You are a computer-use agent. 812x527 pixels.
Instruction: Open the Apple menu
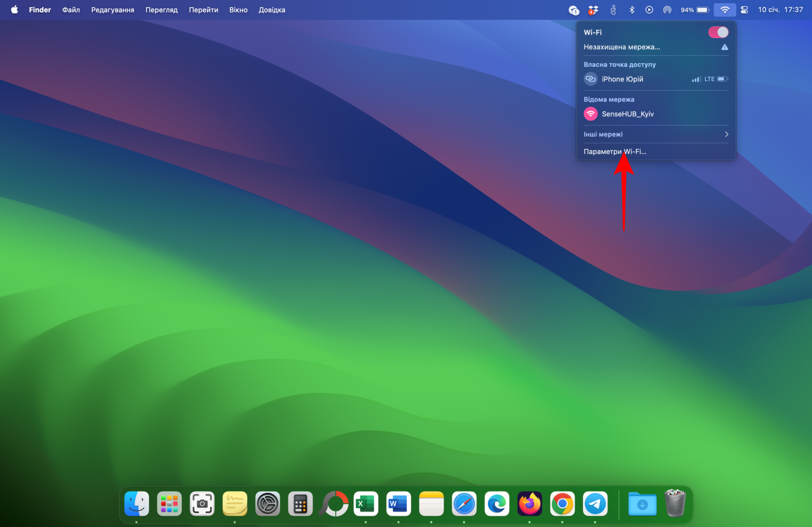(x=14, y=10)
